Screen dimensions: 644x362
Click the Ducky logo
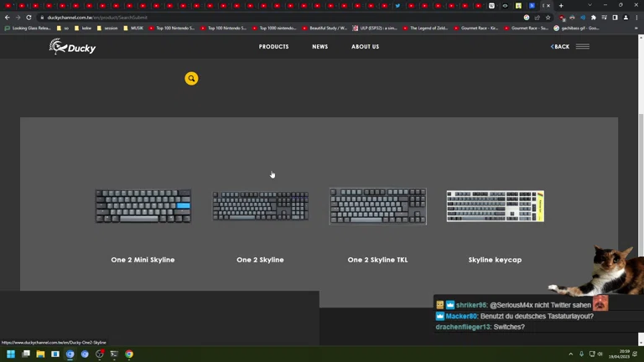point(73,47)
